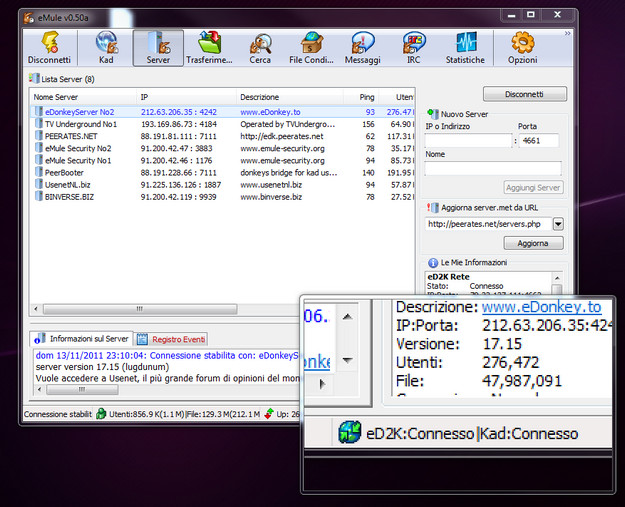
Task: Click the IP o Indirizzo field
Action: coord(468,141)
